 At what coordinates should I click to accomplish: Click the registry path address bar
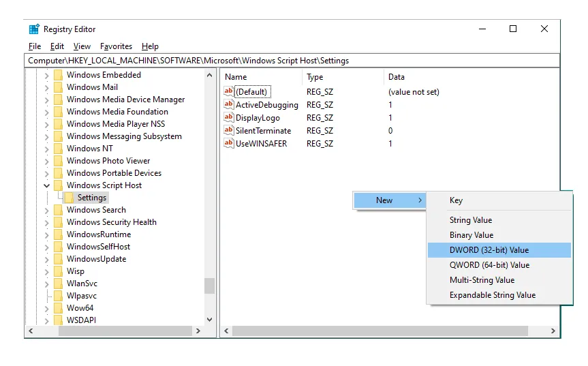292,61
